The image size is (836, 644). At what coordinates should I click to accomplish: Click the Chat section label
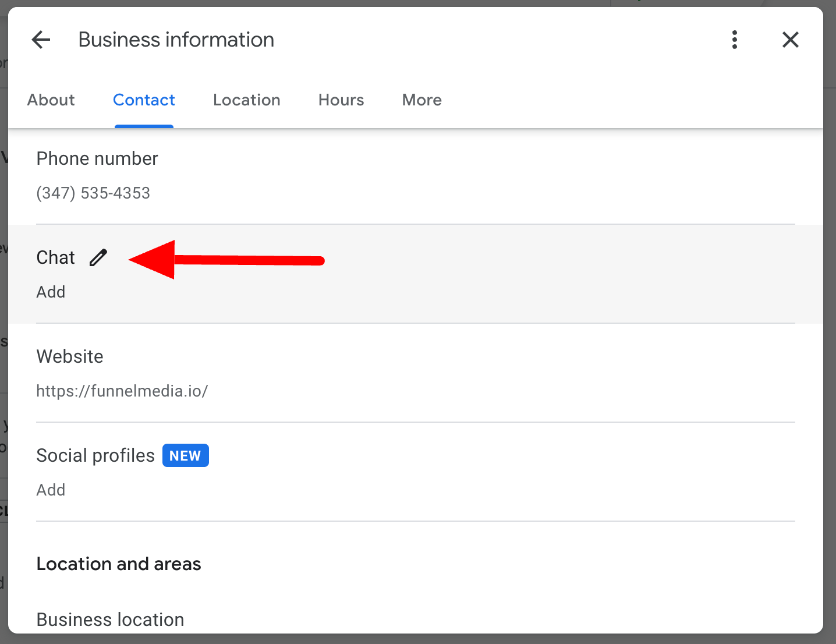[x=56, y=257]
